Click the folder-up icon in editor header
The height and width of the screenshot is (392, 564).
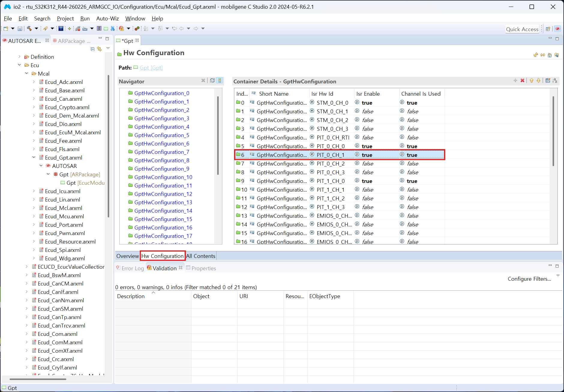(x=557, y=55)
